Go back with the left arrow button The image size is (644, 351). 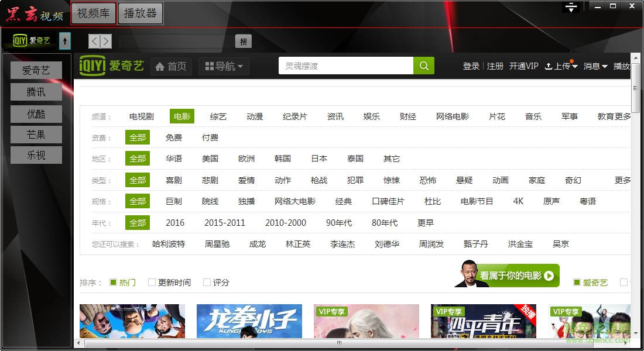click(95, 41)
